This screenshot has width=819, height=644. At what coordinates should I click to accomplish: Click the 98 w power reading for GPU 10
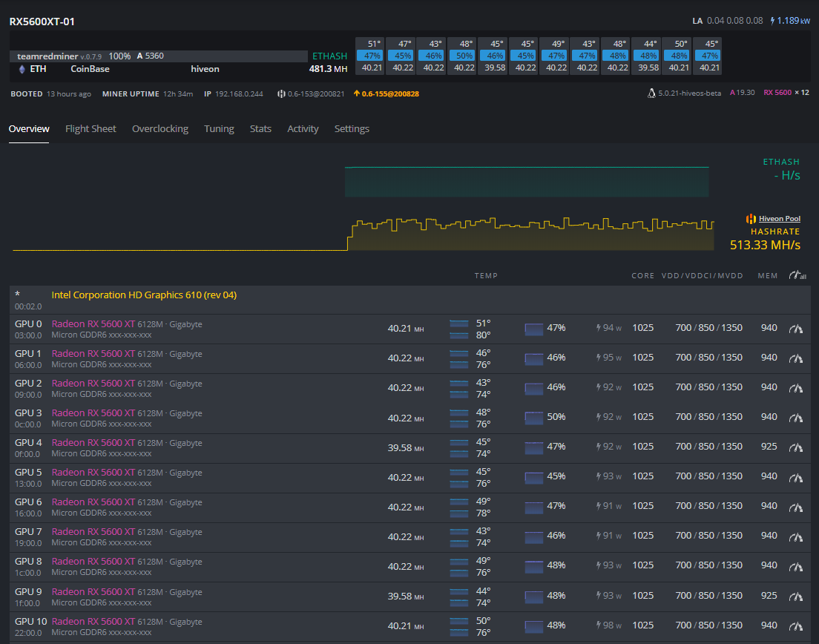pos(609,625)
